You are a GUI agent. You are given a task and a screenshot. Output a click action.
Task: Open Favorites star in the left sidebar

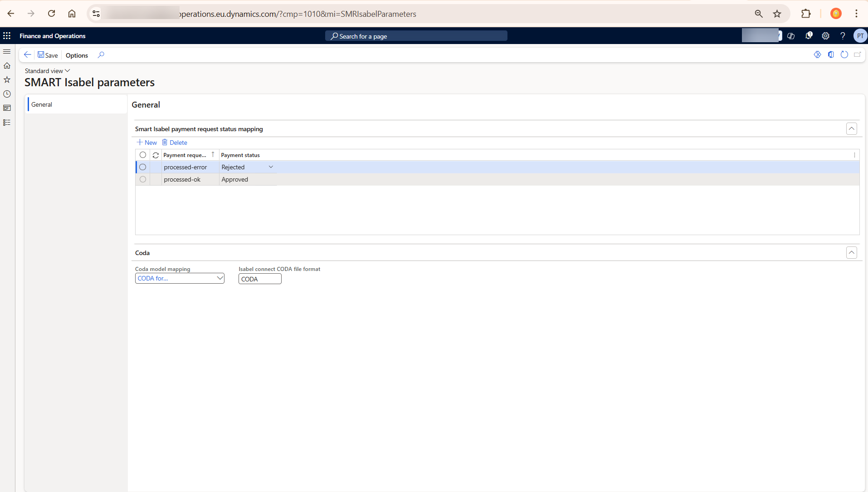[x=7, y=80]
